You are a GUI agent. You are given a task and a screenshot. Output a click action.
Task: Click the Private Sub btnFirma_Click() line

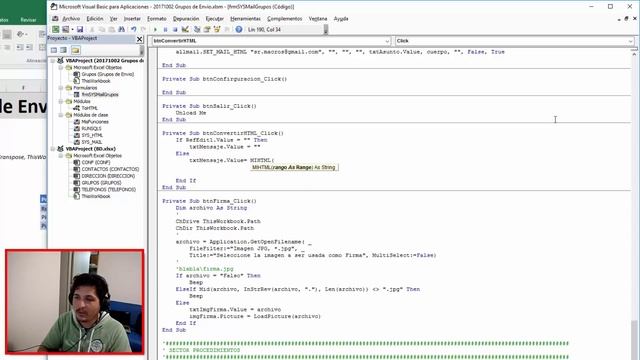coord(209,201)
